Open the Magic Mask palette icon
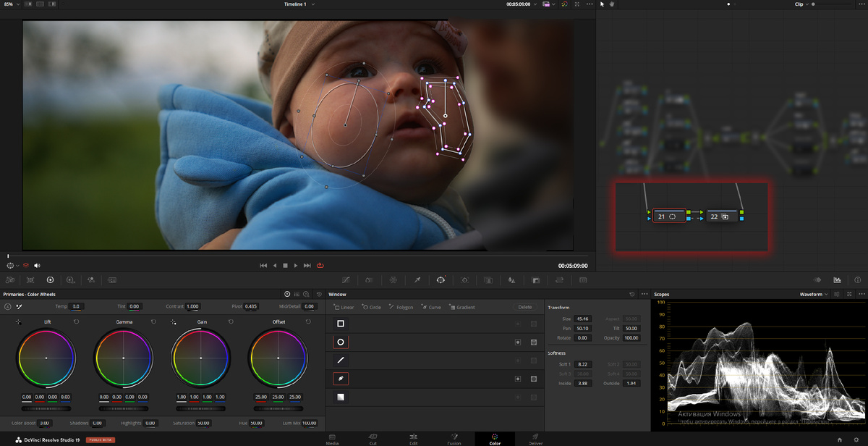 click(x=488, y=279)
